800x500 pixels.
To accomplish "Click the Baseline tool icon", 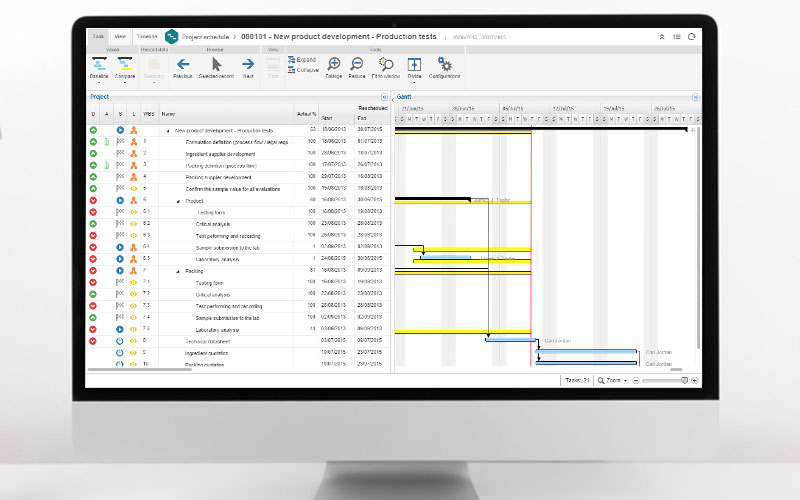I will pyautogui.click(x=99, y=64).
